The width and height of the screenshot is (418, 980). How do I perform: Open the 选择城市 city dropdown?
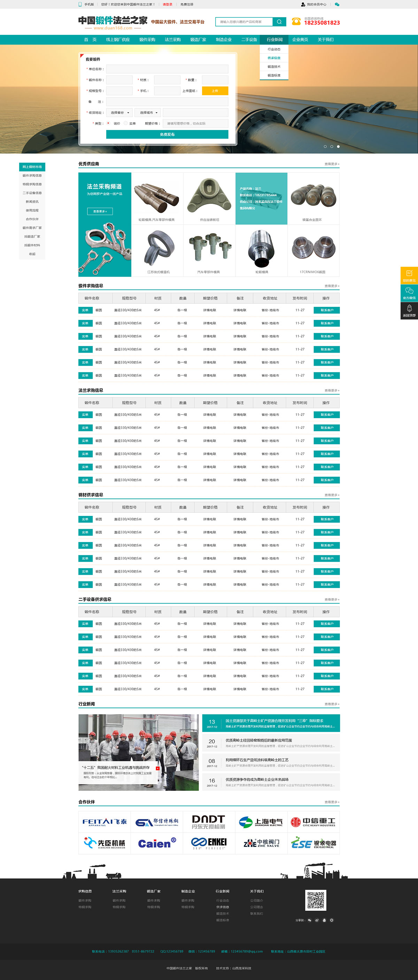click(148, 113)
